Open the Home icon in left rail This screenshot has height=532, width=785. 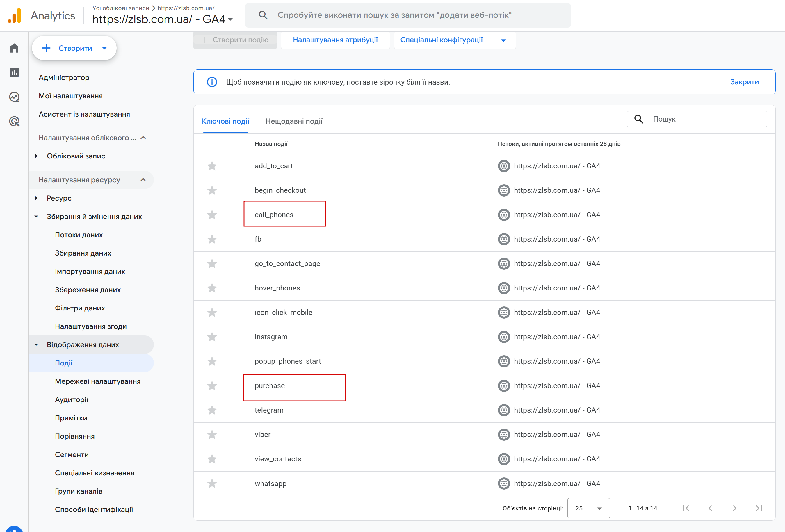(x=14, y=48)
